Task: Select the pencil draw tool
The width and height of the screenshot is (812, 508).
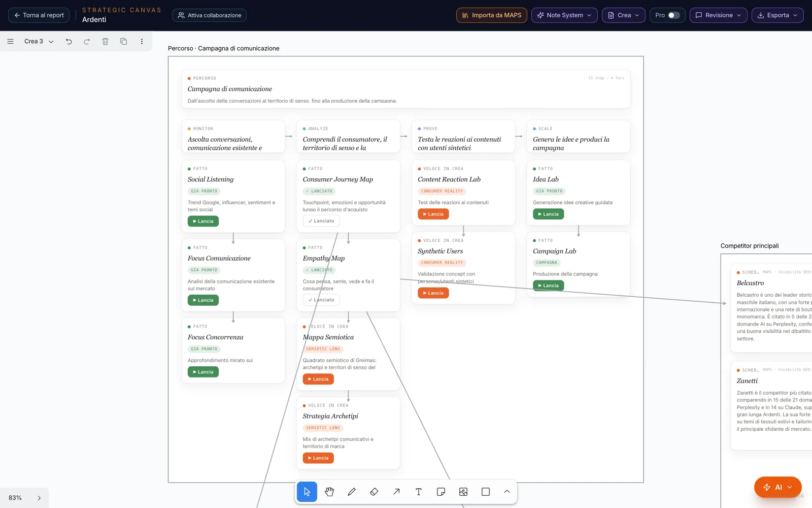Action: (352, 492)
